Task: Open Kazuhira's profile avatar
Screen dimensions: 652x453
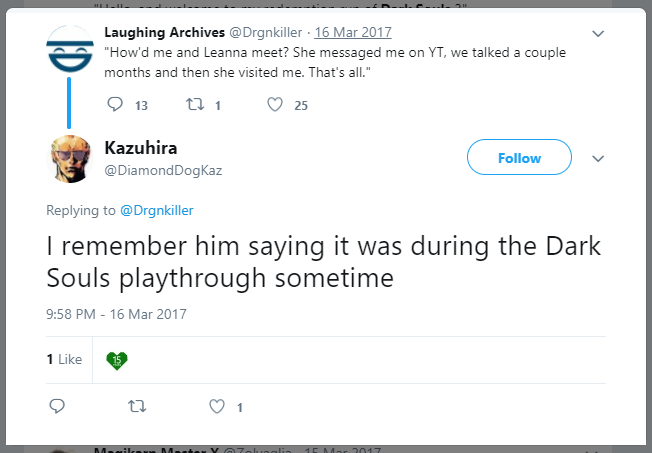Action: (x=70, y=159)
